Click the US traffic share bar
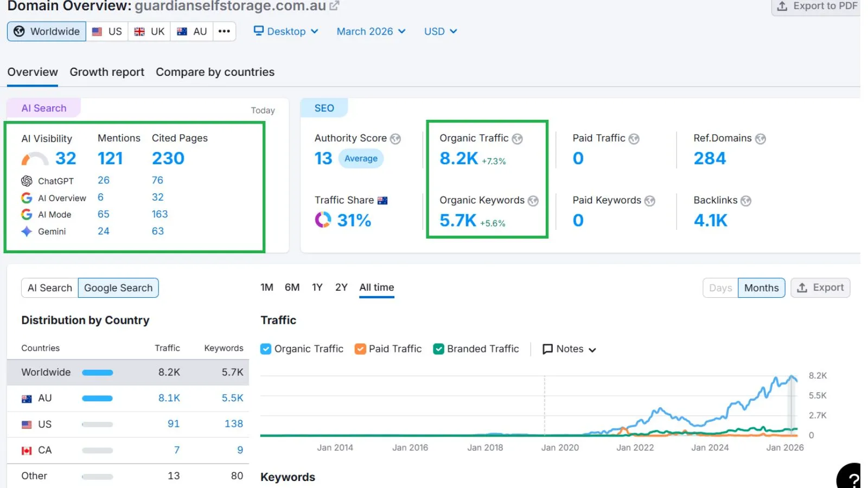The width and height of the screenshot is (868, 488). tap(97, 425)
